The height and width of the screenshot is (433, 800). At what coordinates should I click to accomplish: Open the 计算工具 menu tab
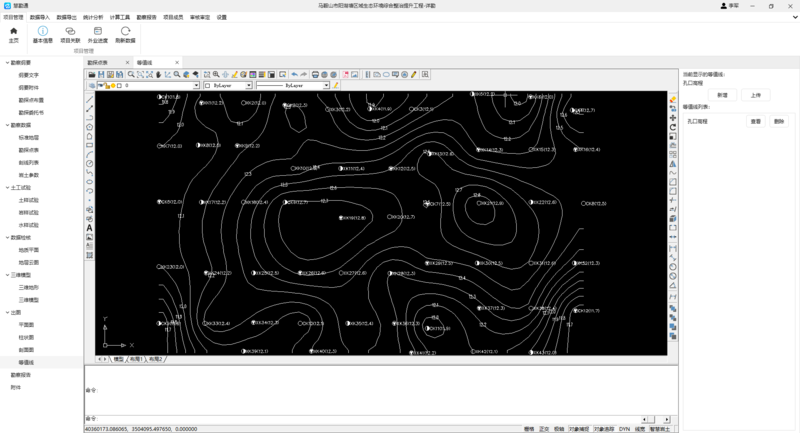tap(119, 17)
